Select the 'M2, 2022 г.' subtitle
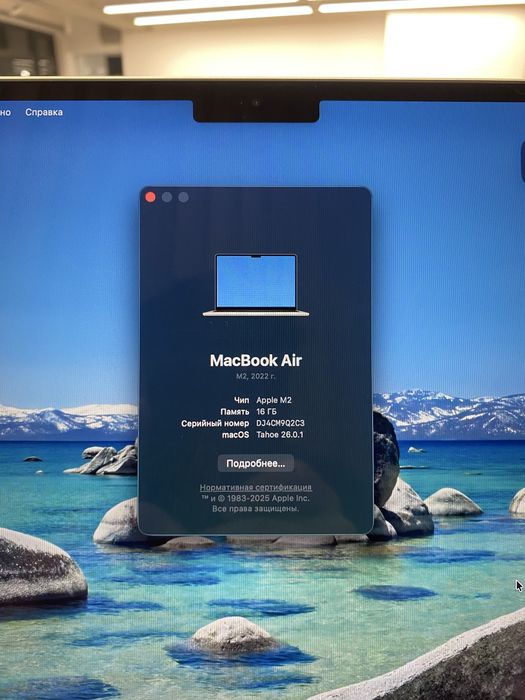The width and height of the screenshot is (525, 700). click(x=256, y=376)
